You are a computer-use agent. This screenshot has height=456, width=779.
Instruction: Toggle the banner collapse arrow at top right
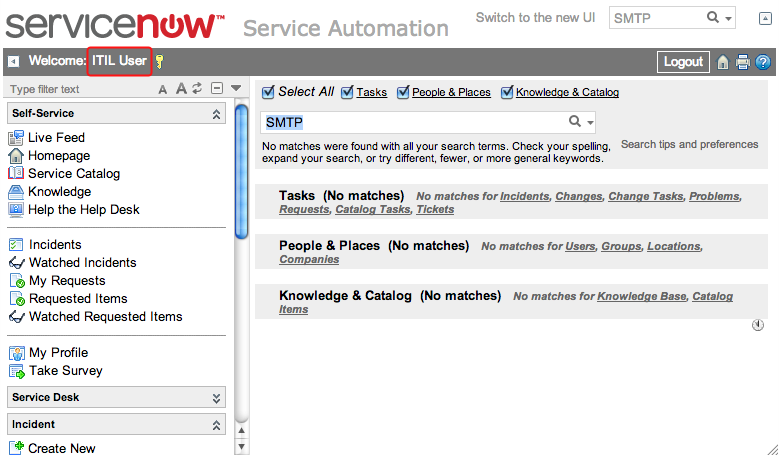(x=765, y=19)
